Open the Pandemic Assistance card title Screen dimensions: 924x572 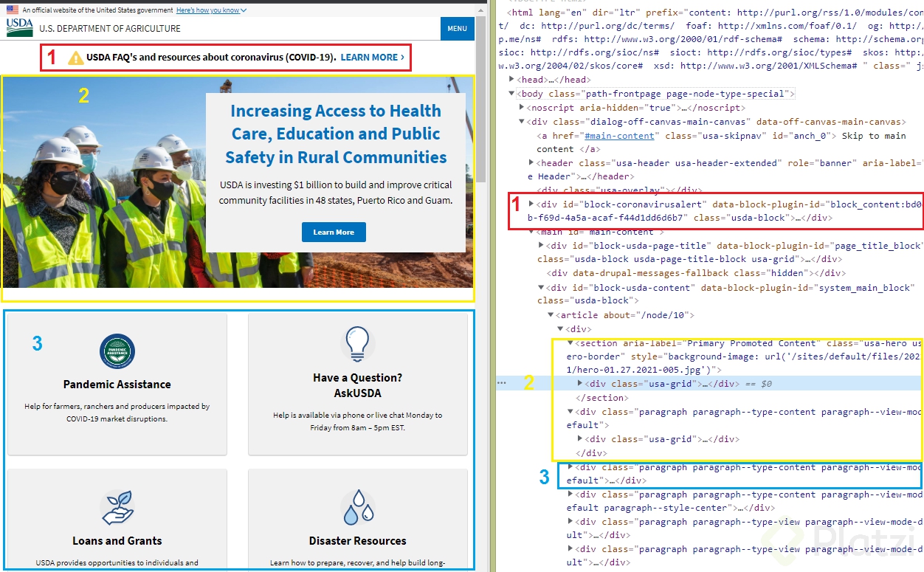click(117, 385)
